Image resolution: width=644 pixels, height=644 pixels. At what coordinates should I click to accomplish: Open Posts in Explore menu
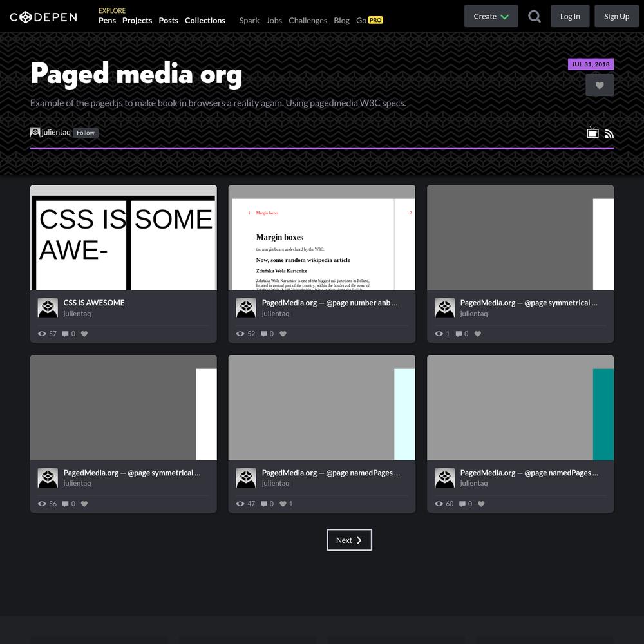click(168, 20)
